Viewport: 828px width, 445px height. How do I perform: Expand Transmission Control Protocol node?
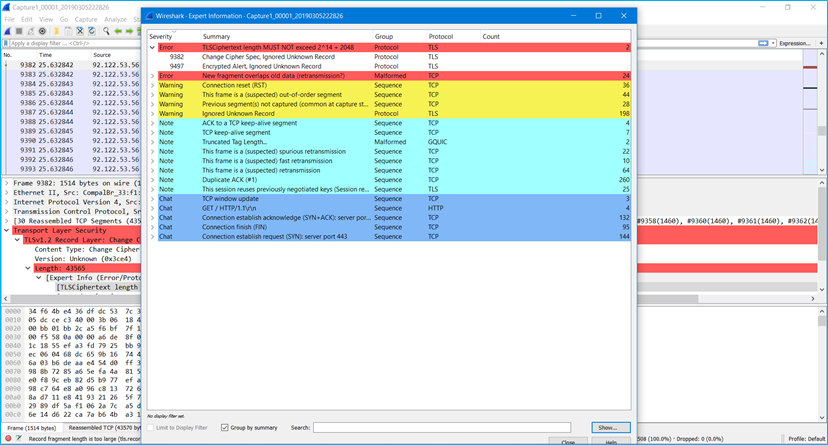[7, 212]
